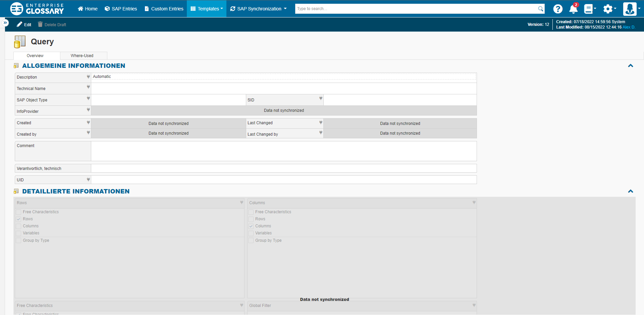The image size is (644, 315).
Task: Switch to the Where-Used tab
Action: point(82,56)
